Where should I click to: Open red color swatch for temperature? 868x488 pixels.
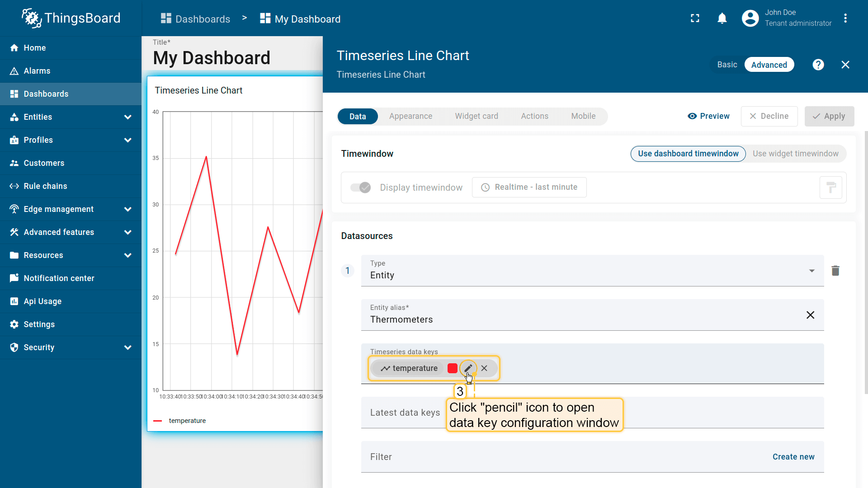pos(452,368)
